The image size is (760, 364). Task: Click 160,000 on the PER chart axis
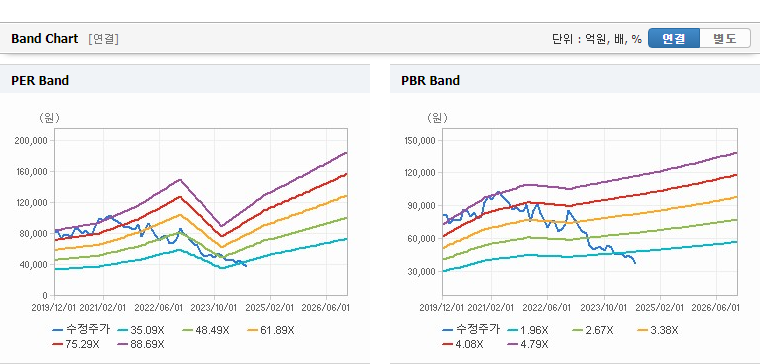tap(32, 172)
